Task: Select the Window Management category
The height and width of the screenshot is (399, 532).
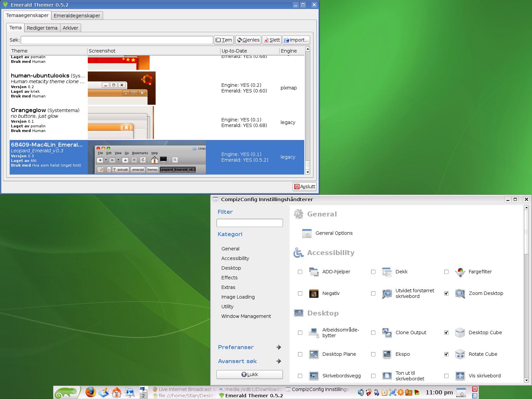Action: (x=246, y=316)
